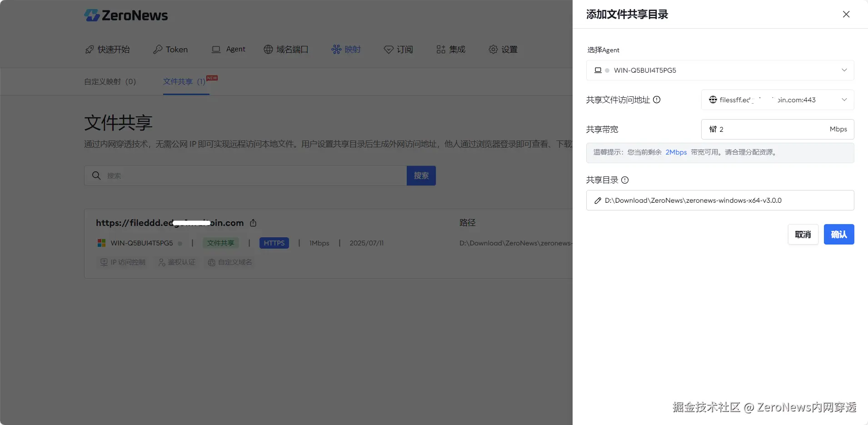This screenshot has width=868, height=425.
Task: Open 鉴权认证 settings
Action: (177, 262)
